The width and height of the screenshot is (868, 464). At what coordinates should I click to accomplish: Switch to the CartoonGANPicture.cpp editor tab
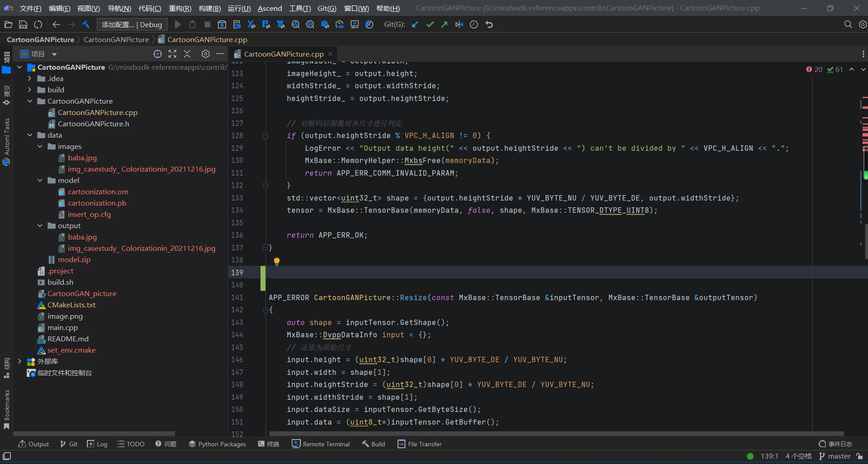[283, 54]
